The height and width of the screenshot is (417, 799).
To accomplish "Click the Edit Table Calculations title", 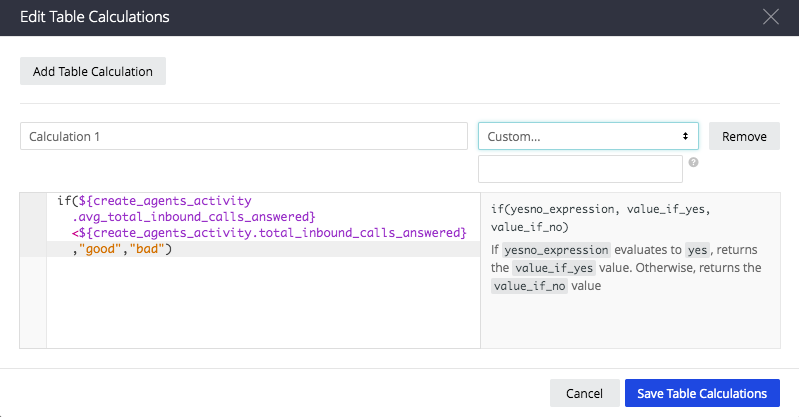I will (x=95, y=17).
